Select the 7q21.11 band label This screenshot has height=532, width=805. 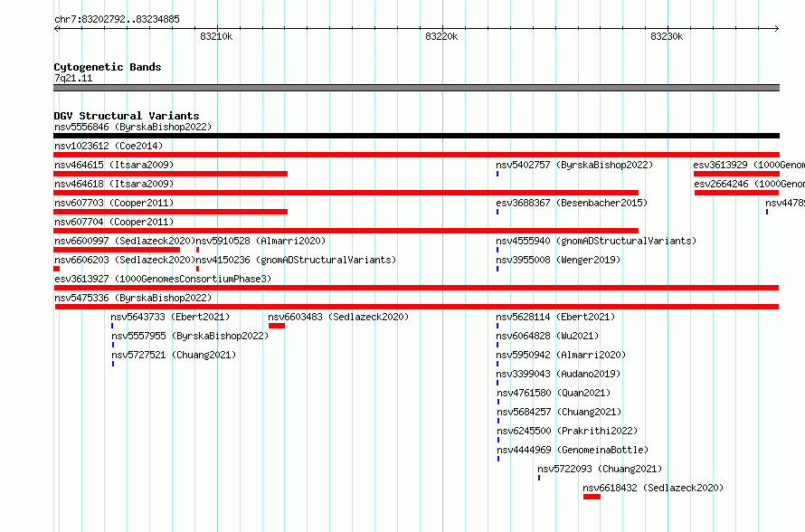73,78
